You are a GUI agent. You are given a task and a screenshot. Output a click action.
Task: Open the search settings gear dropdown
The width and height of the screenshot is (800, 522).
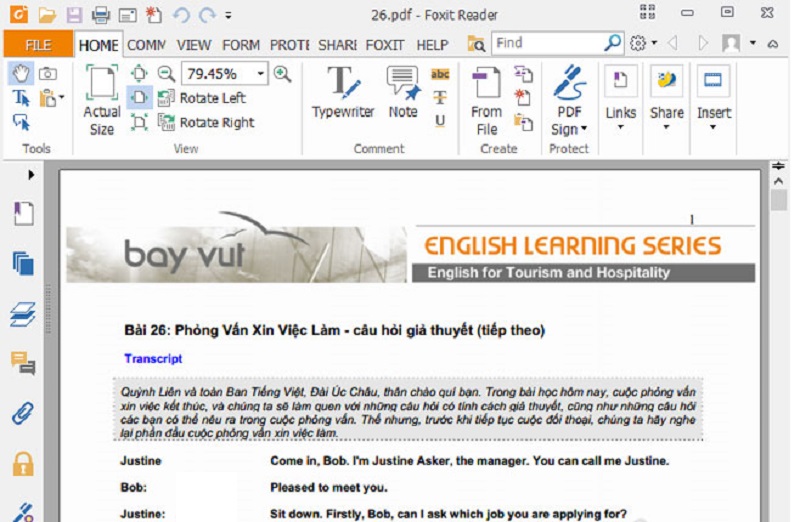click(643, 43)
